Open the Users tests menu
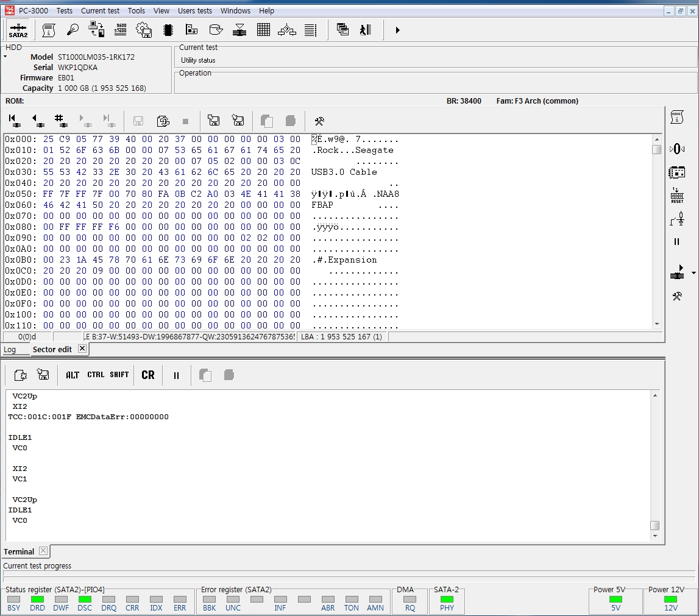 [195, 10]
